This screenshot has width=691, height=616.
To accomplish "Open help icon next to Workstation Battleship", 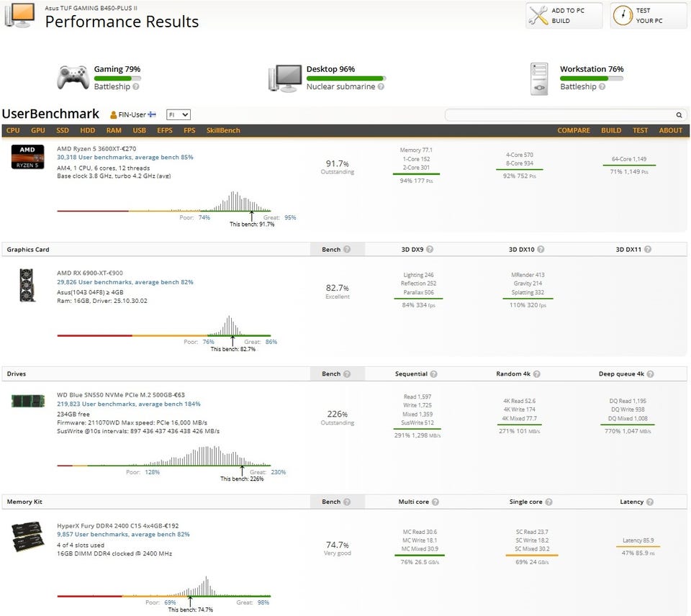I will (x=602, y=87).
